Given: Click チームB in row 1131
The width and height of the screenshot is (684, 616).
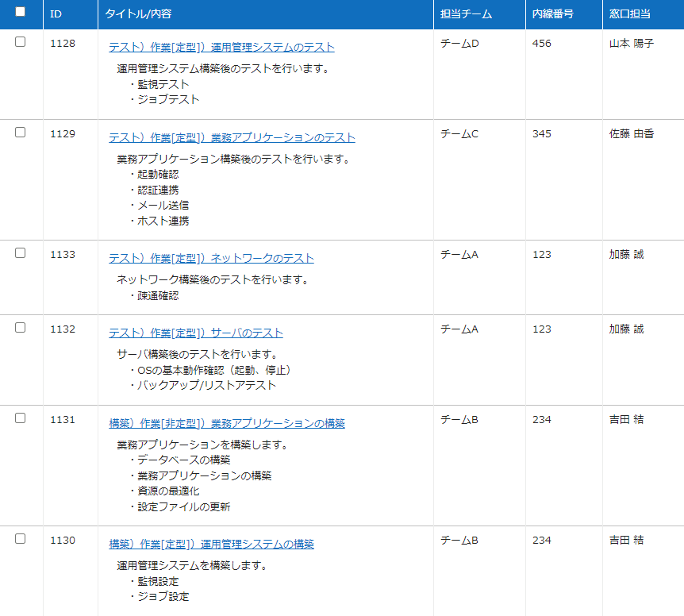Looking at the screenshot, I should [459, 419].
